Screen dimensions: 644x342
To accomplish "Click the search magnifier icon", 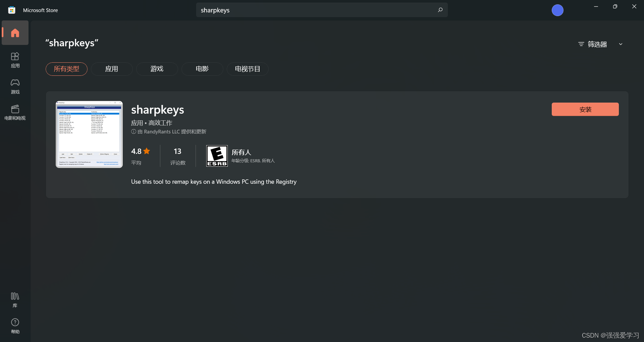I will point(440,10).
